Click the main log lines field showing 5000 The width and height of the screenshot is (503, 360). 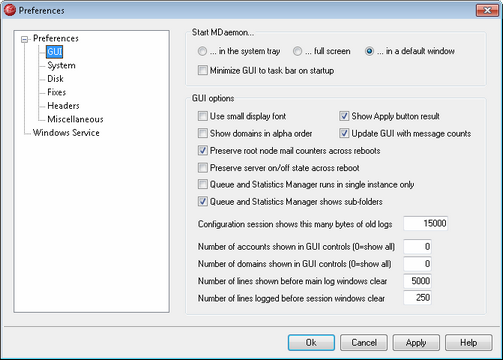point(417,281)
